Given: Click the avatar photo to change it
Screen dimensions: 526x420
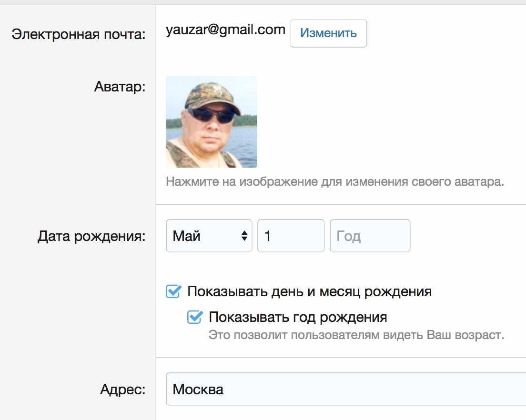Looking at the screenshot, I should pyautogui.click(x=211, y=122).
